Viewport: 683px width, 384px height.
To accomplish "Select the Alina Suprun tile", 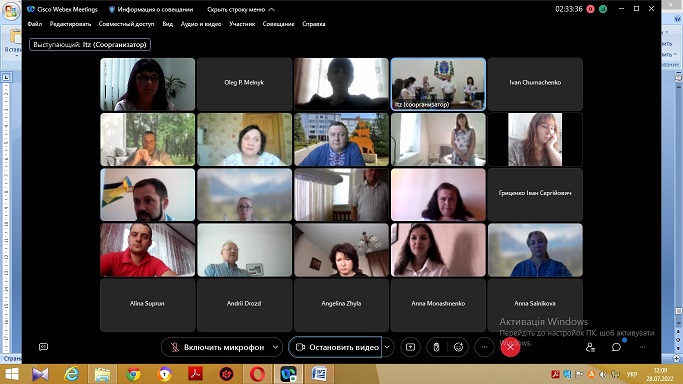I will (147, 305).
